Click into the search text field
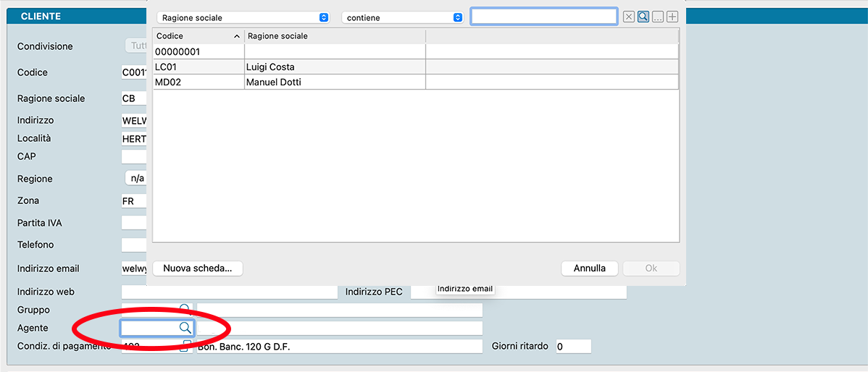Image resolution: width=868 pixels, height=372 pixels. click(x=543, y=17)
